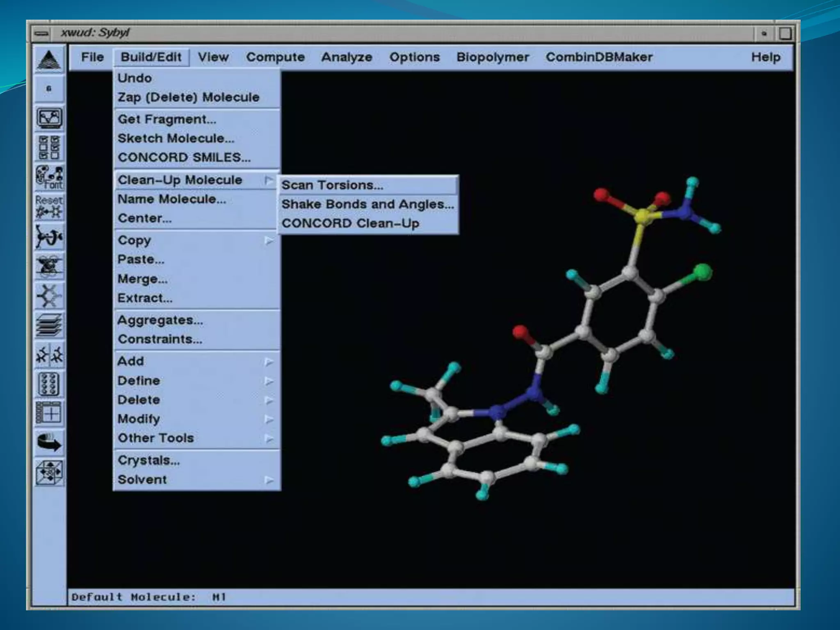840x630 pixels.
Task: Click the spreadsheet table icon
Action: [x=49, y=413]
